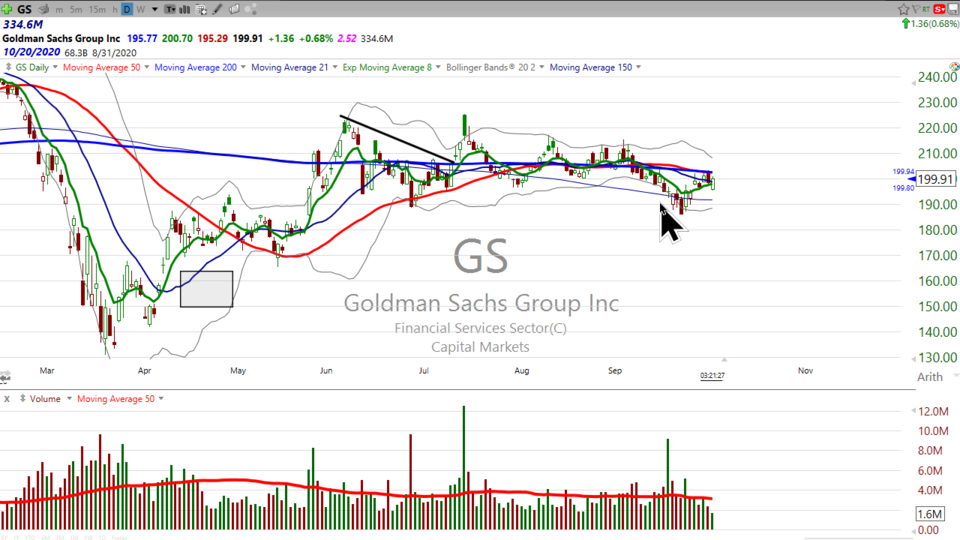Switch to the 15m time frame

97,10
